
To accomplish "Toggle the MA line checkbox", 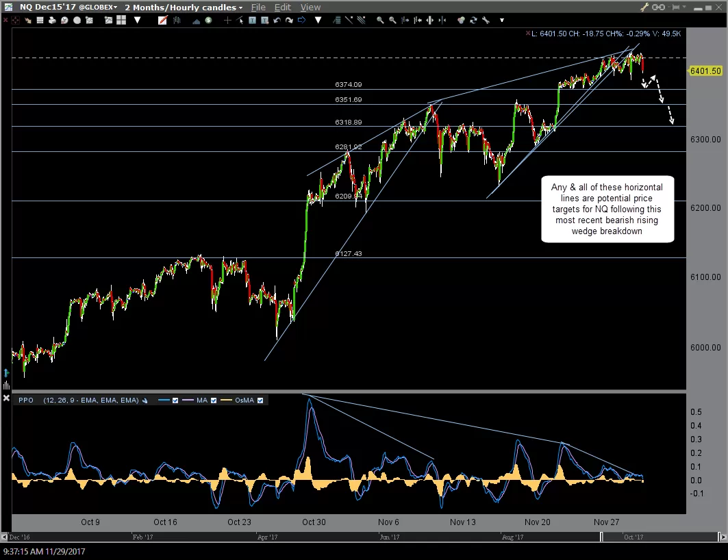I will tap(214, 400).
